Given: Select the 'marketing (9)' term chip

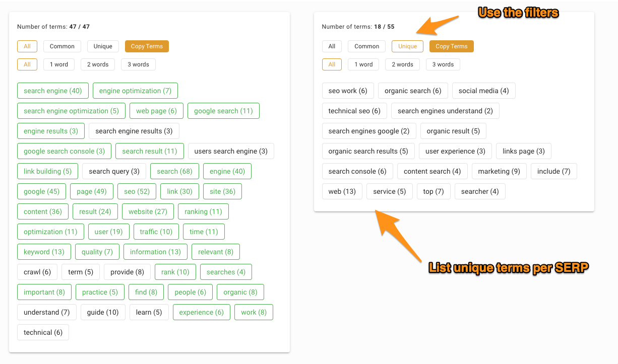Looking at the screenshot, I should (499, 171).
